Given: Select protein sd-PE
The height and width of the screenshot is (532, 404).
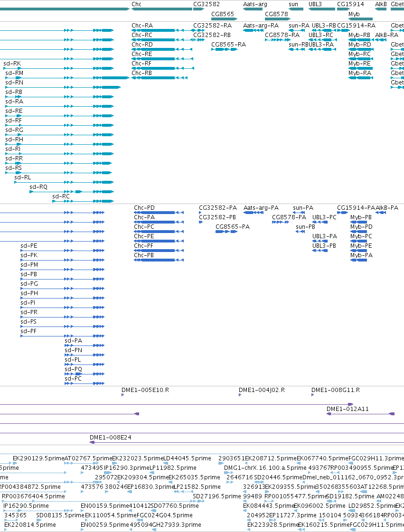Looking at the screenshot, I should (29, 246).
